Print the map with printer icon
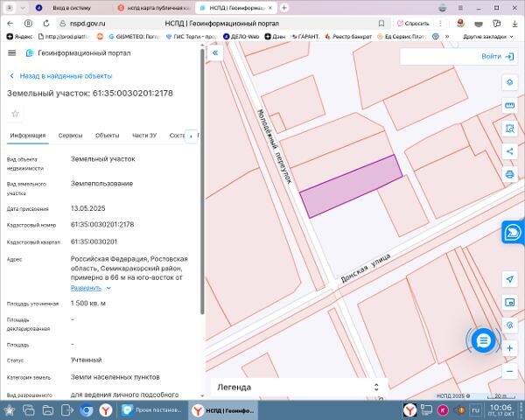The width and height of the screenshot is (525, 420). (x=509, y=174)
